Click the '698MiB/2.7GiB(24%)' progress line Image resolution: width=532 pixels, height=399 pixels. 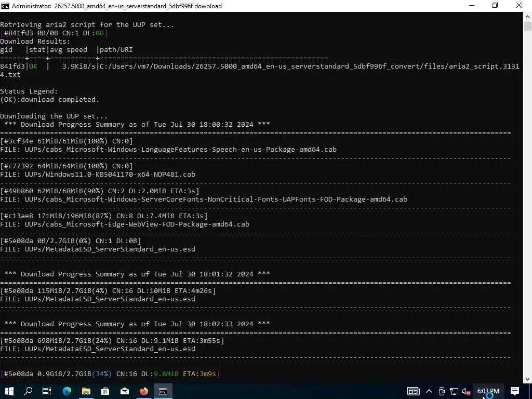pos(112,341)
